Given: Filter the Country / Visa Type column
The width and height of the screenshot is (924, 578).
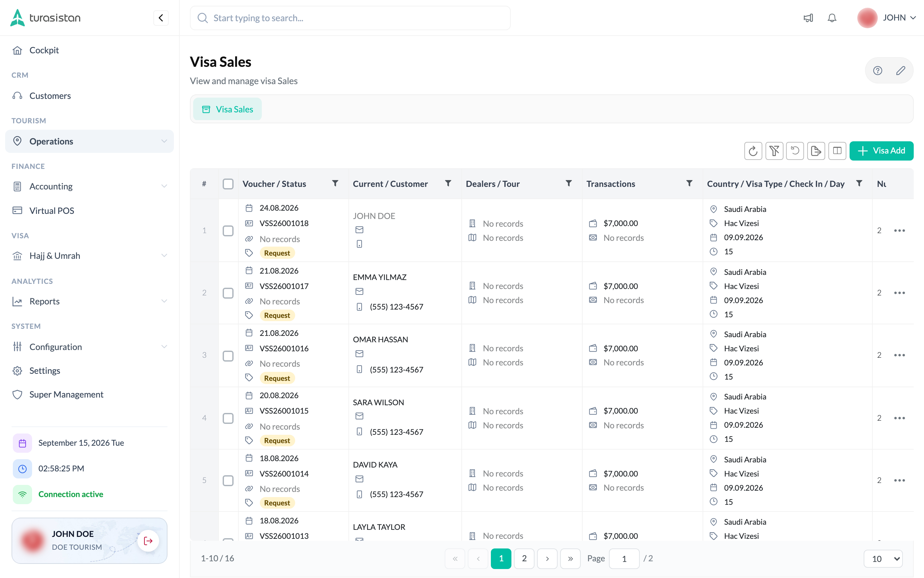Looking at the screenshot, I should click(x=859, y=183).
